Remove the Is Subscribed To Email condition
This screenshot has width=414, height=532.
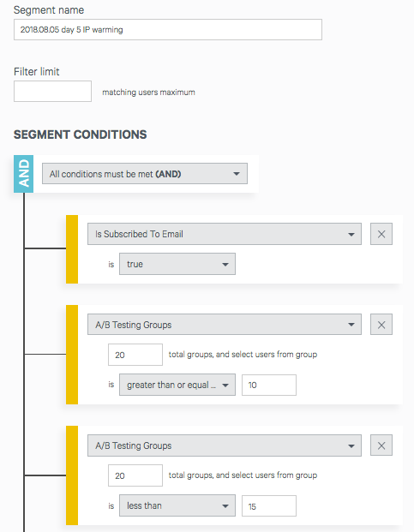click(x=381, y=234)
